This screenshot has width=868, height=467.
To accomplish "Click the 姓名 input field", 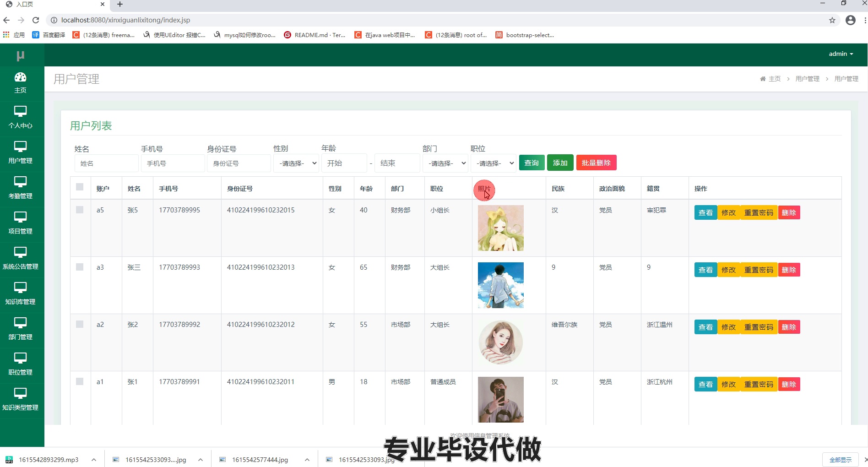I will tap(106, 163).
